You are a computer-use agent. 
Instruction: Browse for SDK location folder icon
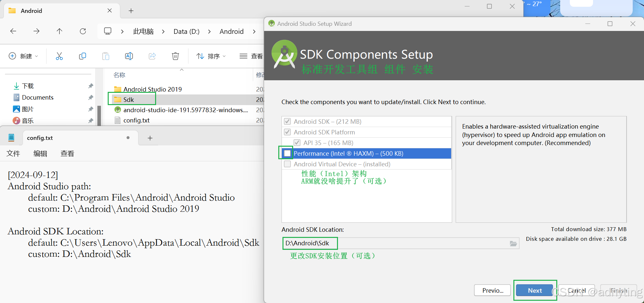tap(513, 243)
